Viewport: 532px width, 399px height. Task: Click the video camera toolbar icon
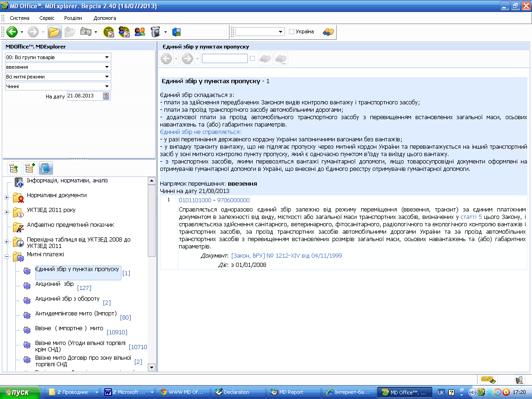[x=155, y=32]
